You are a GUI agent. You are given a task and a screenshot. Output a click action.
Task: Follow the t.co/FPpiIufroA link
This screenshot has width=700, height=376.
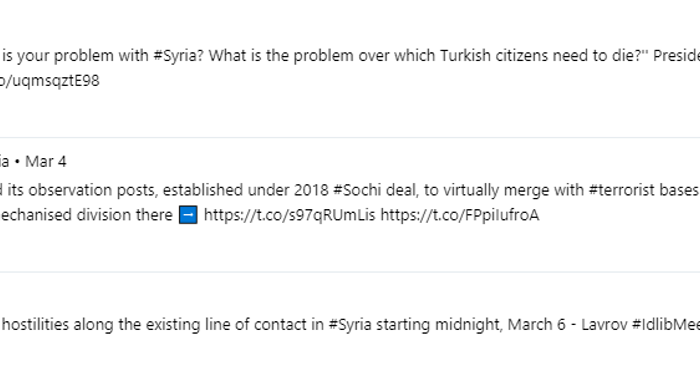pyautogui.click(x=460, y=215)
